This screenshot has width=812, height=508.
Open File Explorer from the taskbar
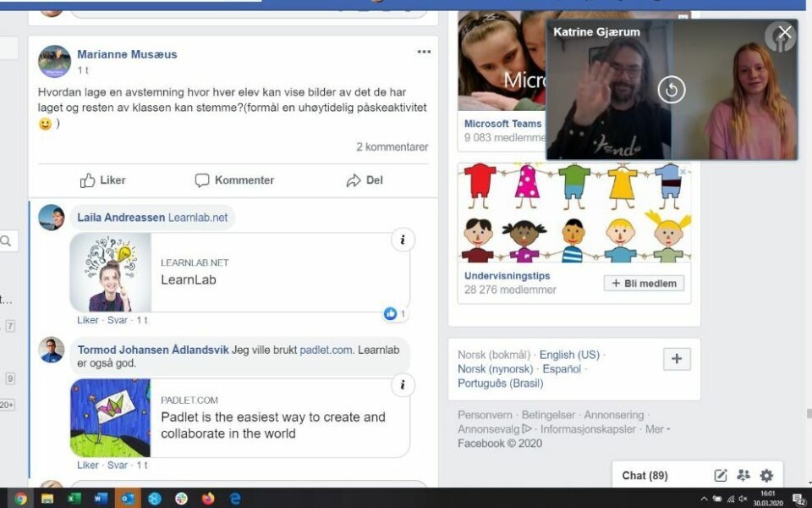pos(47,499)
